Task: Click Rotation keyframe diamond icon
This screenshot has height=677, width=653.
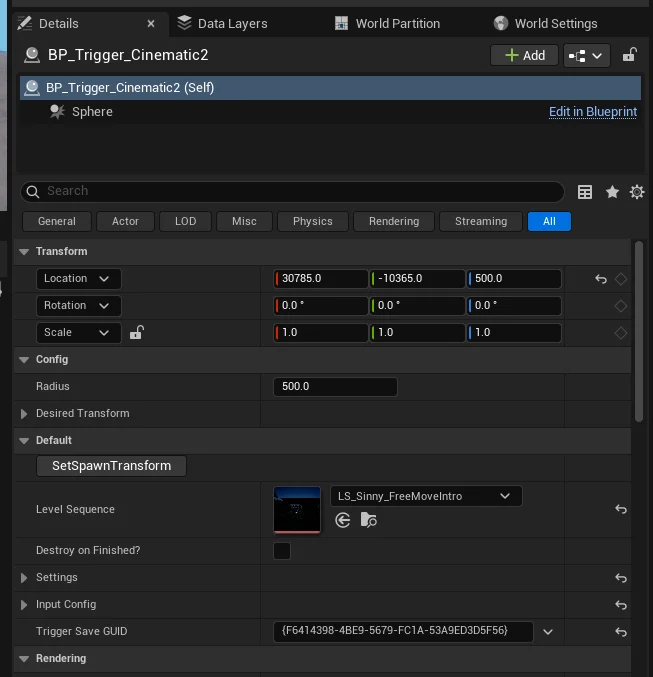Action: 621,306
